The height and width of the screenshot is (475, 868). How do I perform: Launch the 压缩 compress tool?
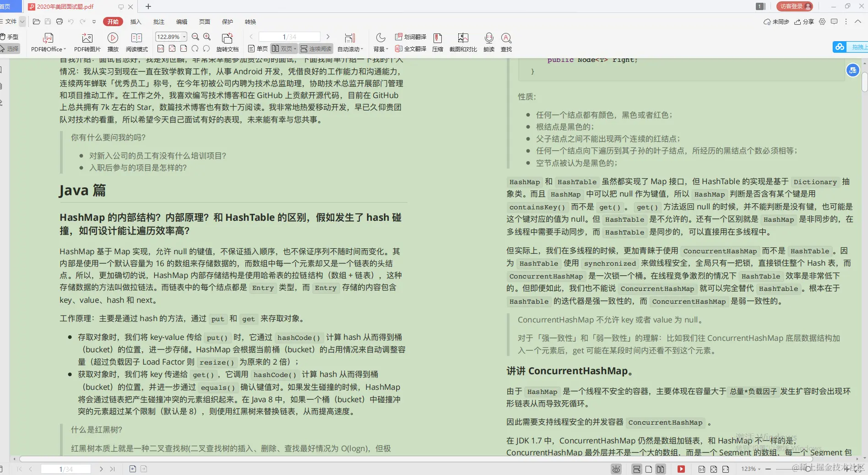point(437,42)
